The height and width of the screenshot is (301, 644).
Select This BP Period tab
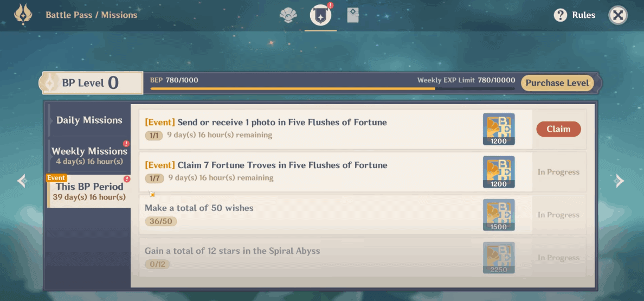click(x=89, y=191)
